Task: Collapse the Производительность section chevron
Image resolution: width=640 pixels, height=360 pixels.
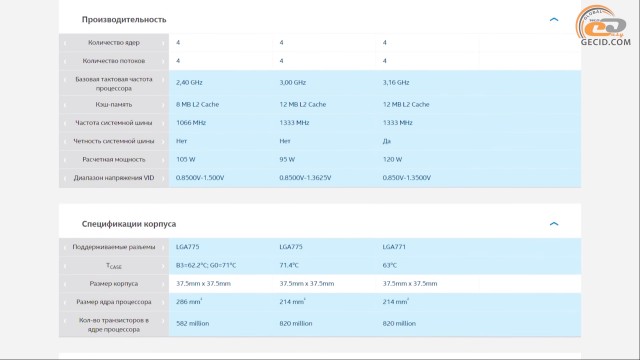Action: (554, 20)
